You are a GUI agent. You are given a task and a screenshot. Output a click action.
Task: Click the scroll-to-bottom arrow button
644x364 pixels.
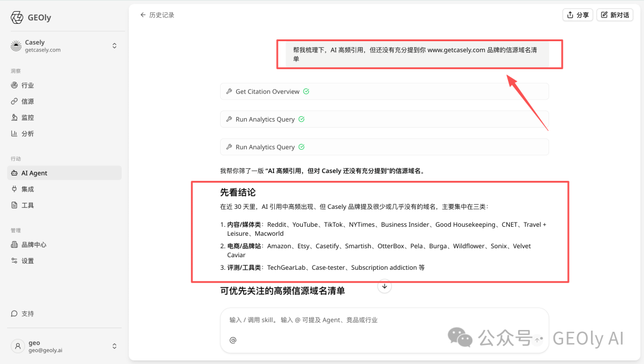point(385,286)
